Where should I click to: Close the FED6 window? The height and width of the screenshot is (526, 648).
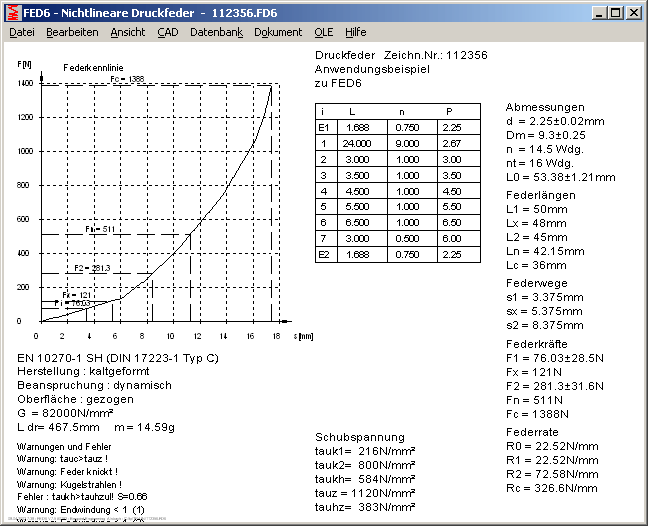[635, 12]
